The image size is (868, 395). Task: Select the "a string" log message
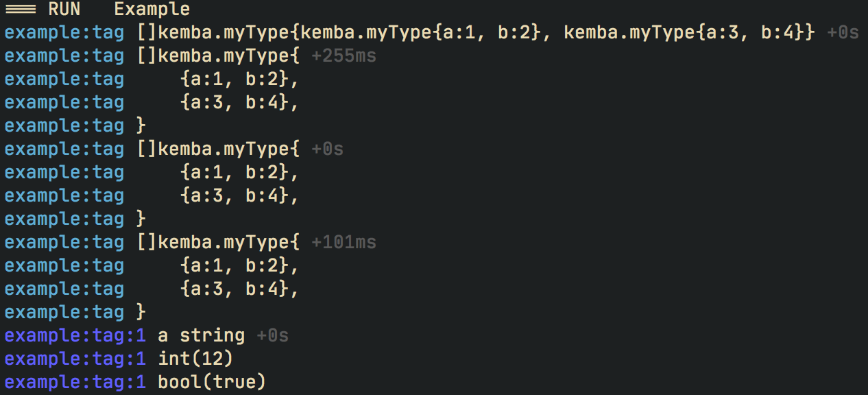pos(202,335)
